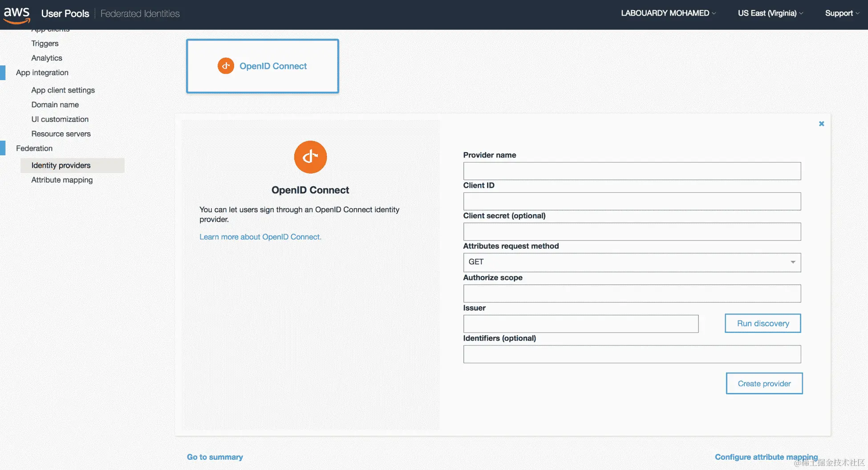Open App client settings
Screen dimensions: 868x470
coord(63,90)
